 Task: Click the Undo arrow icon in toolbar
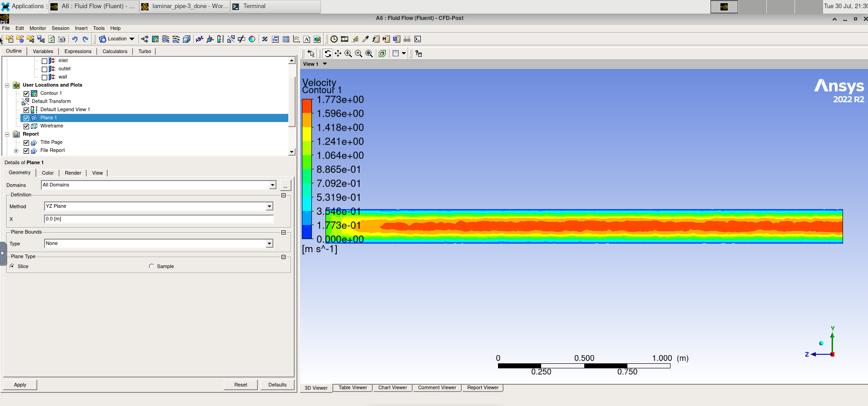(75, 39)
